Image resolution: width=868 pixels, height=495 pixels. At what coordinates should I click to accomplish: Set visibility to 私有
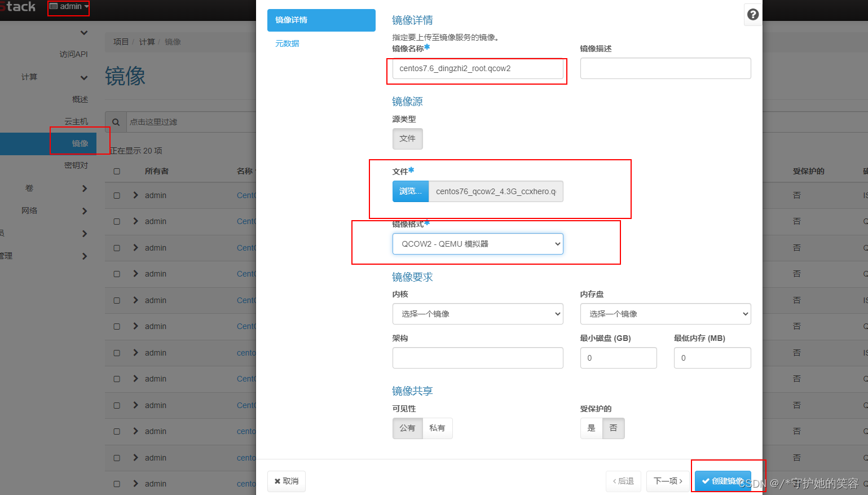coord(437,428)
